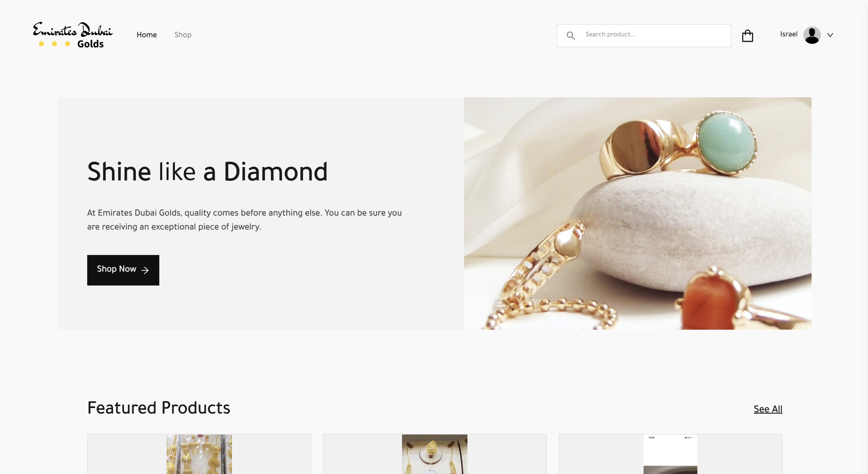Focus the Search product input field

(x=644, y=35)
